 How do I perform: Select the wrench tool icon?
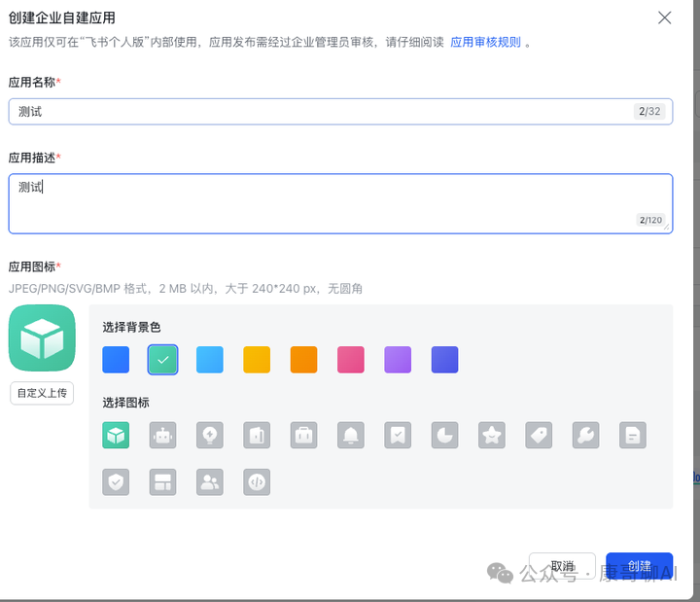coord(585,435)
